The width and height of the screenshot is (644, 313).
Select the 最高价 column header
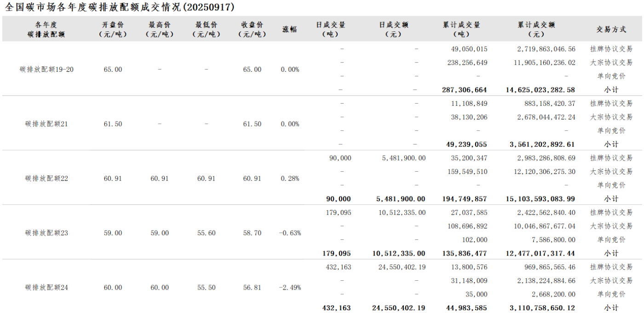pos(160,29)
